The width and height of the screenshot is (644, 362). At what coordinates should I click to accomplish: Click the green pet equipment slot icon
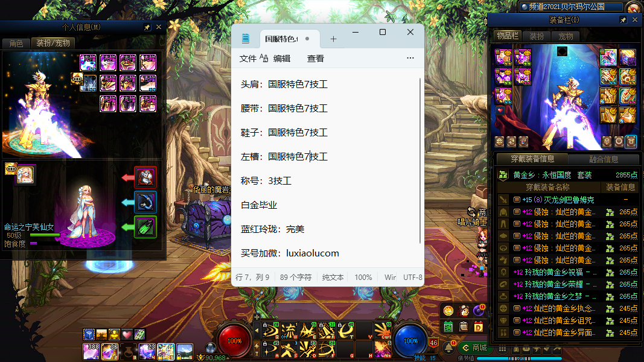pos(145,227)
